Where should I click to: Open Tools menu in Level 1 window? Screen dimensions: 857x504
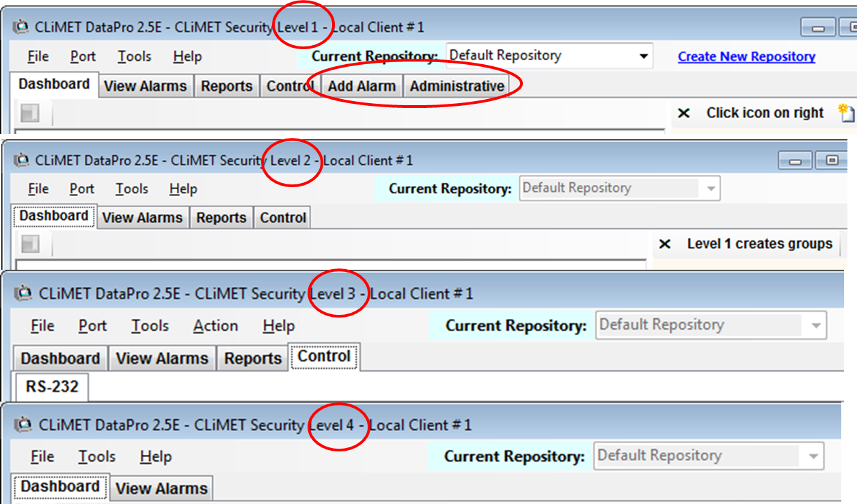coord(134,57)
